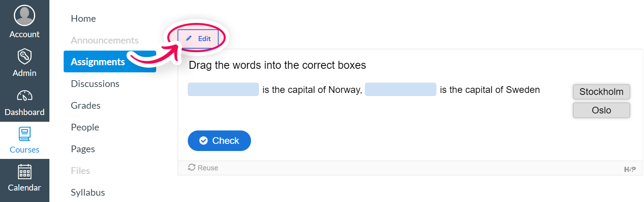Image resolution: width=644 pixels, height=202 pixels.
Task: Open the Account avatar icon
Action: coord(25,16)
